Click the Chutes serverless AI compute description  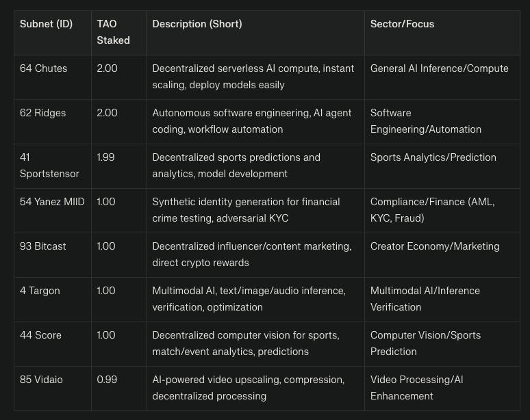253,77
